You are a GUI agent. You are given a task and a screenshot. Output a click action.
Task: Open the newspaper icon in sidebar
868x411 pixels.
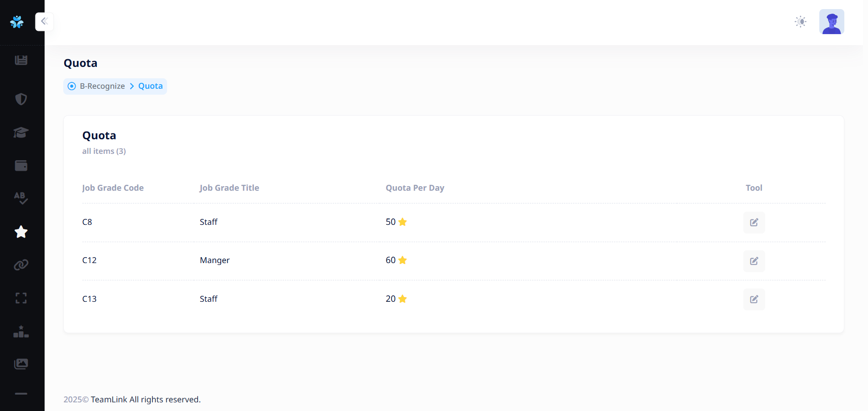[21, 60]
